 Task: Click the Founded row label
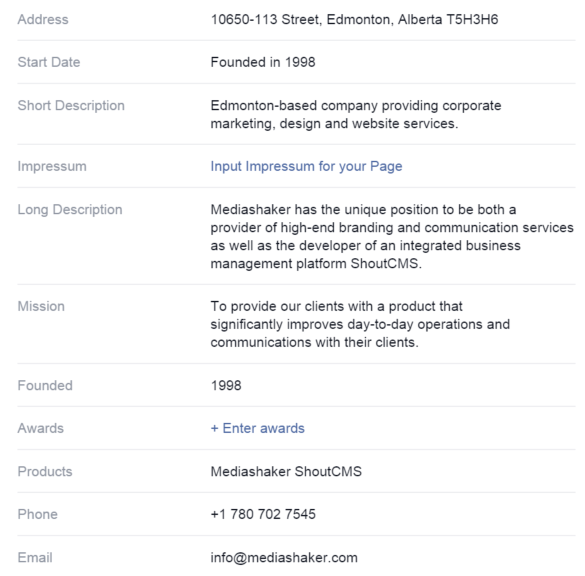45,385
